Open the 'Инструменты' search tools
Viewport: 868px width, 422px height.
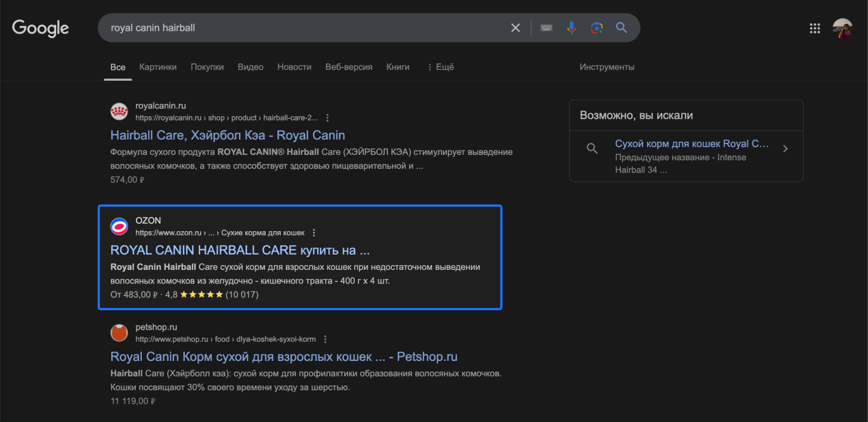point(607,67)
